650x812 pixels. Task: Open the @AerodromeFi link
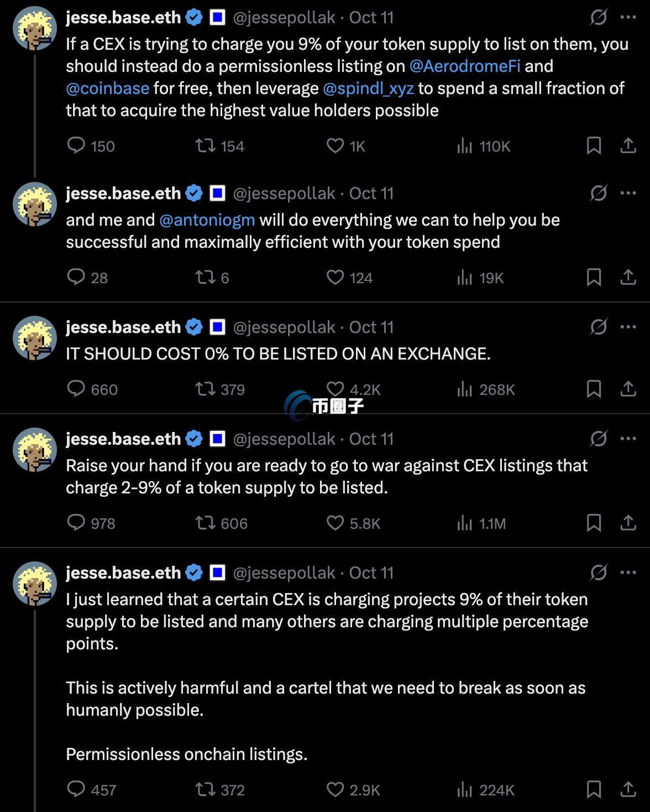tap(466, 66)
